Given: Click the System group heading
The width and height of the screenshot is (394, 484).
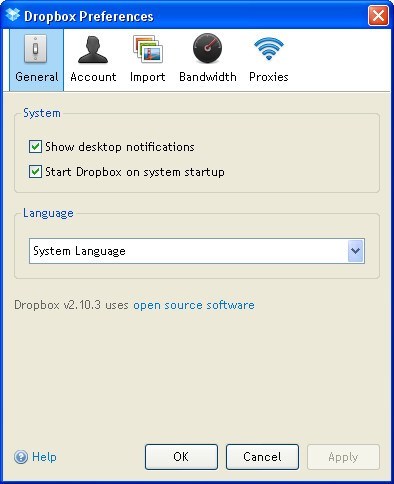Looking at the screenshot, I should click(42, 113).
